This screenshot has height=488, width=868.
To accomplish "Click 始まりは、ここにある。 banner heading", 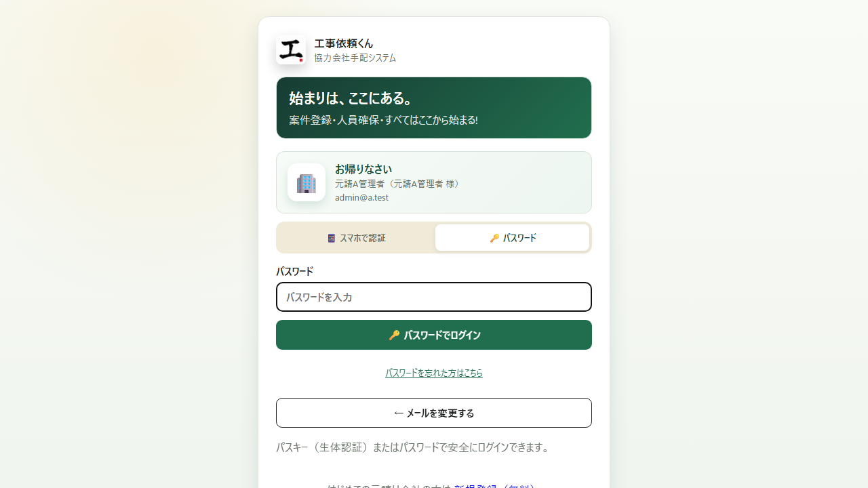I will click(351, 98).
